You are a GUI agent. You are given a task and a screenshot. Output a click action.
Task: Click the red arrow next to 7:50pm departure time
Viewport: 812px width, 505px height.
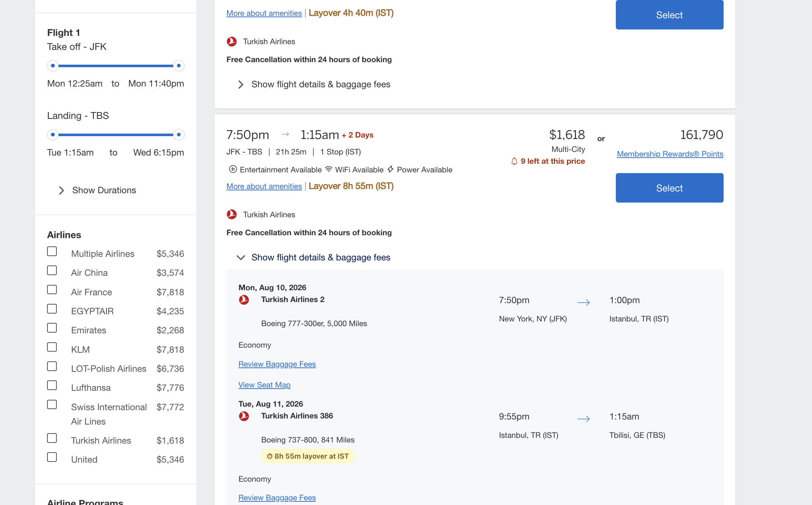[286, 134]
